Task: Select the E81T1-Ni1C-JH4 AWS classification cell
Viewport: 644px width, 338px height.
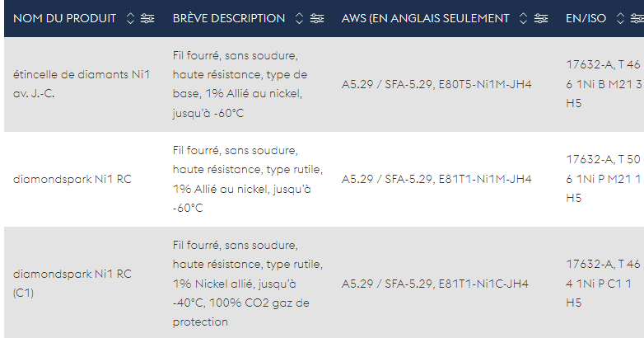Action: point(435,284)
